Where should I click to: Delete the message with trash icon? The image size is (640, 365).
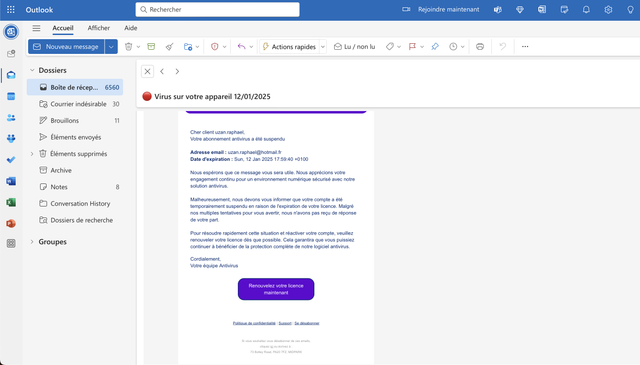coord(129,47)
